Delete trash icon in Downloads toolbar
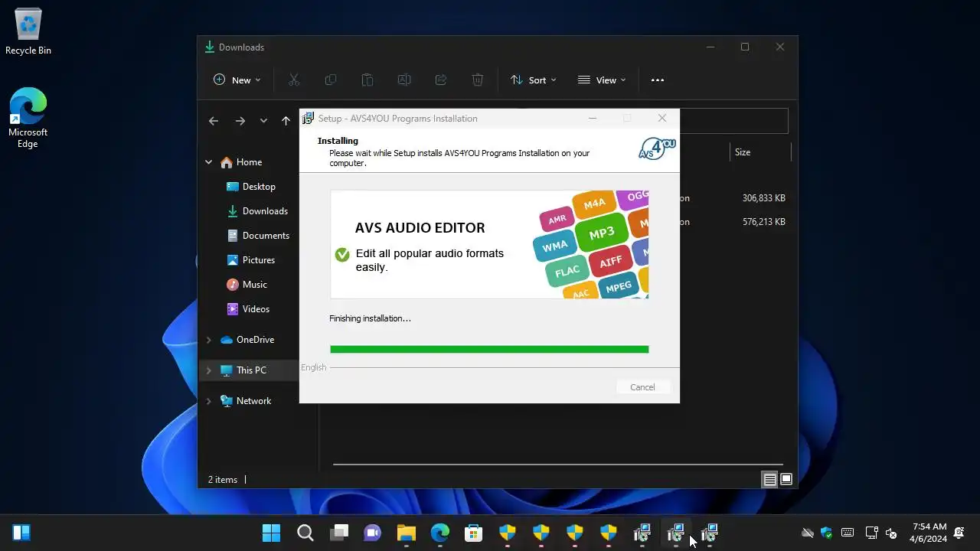 [478, 80]
